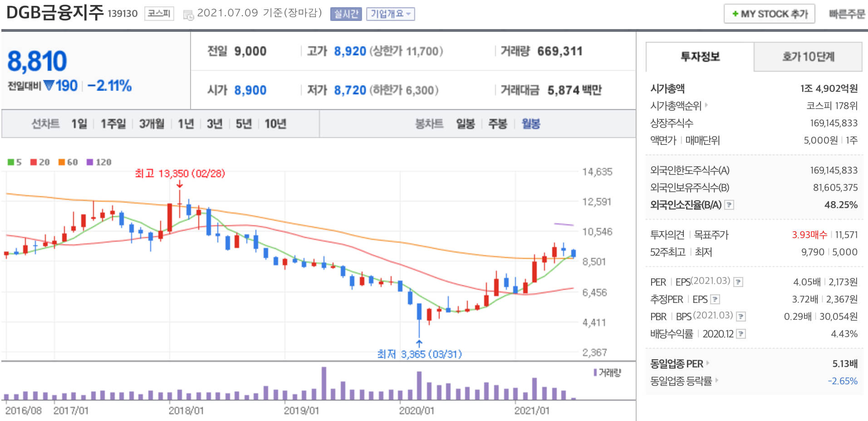Click the 코스피 178위 ranking value

[832, 105]
